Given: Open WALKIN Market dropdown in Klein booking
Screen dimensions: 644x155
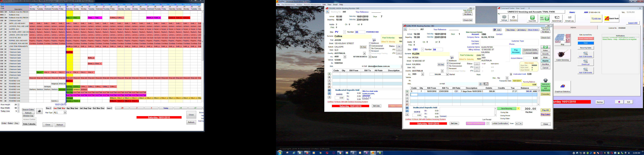Looking at the screenshot, I should [447, 74].
